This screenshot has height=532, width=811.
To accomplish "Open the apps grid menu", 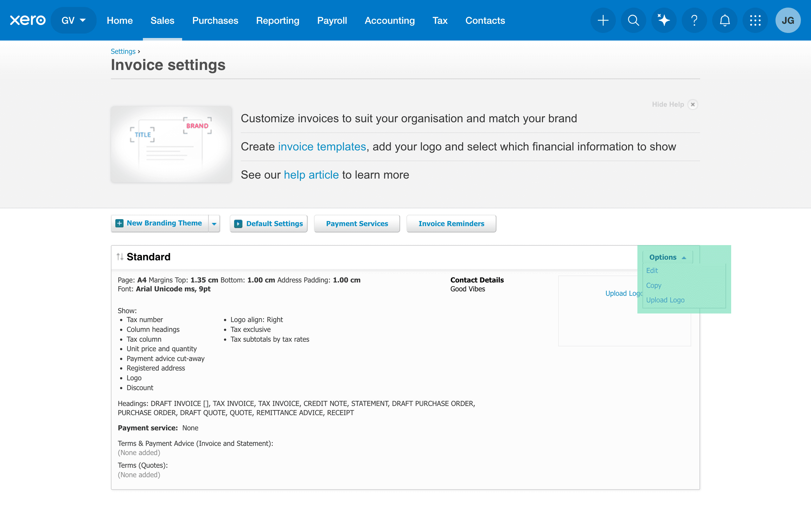I will [x=755, y=21].
